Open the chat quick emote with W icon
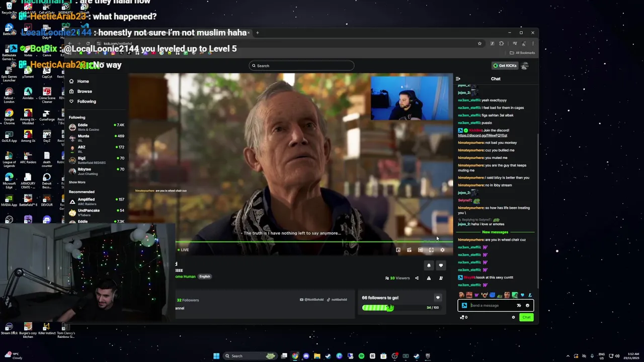 tap(476, 295)
